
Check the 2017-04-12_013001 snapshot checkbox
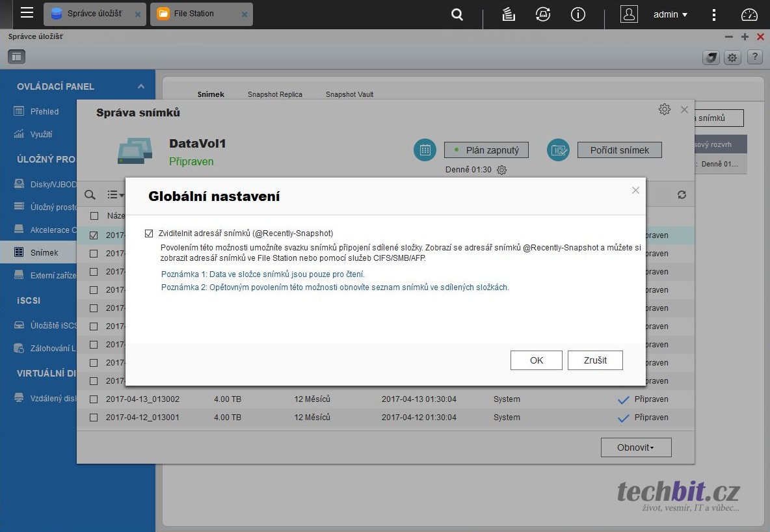click(x=94, y=418)
